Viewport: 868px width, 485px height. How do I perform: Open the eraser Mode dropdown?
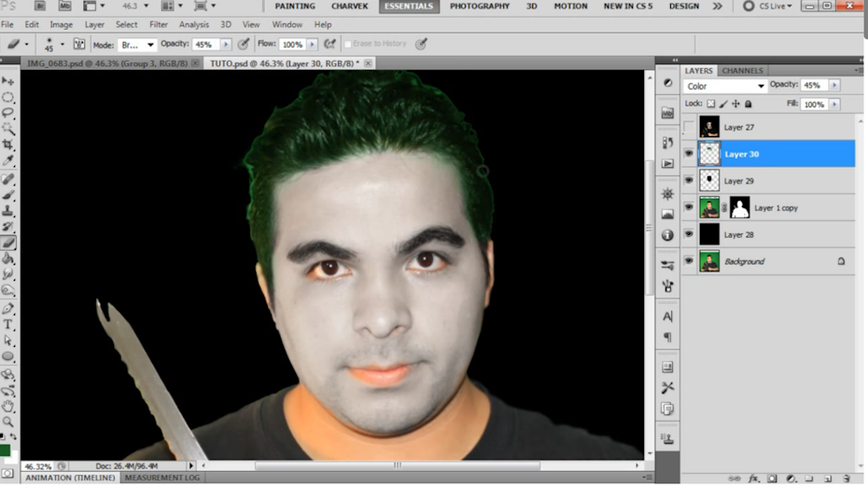pyautogui.click(x=136, y=44)
